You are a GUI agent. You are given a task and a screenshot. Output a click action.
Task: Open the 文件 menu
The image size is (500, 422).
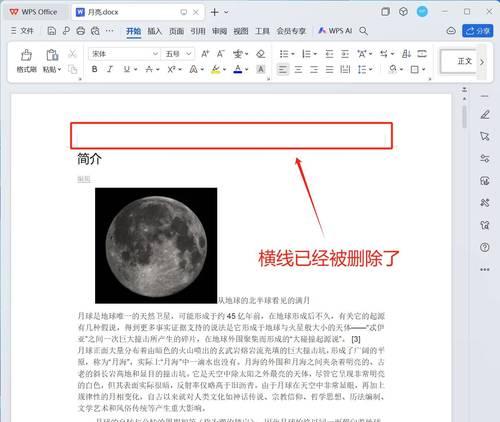click(22, 31)
